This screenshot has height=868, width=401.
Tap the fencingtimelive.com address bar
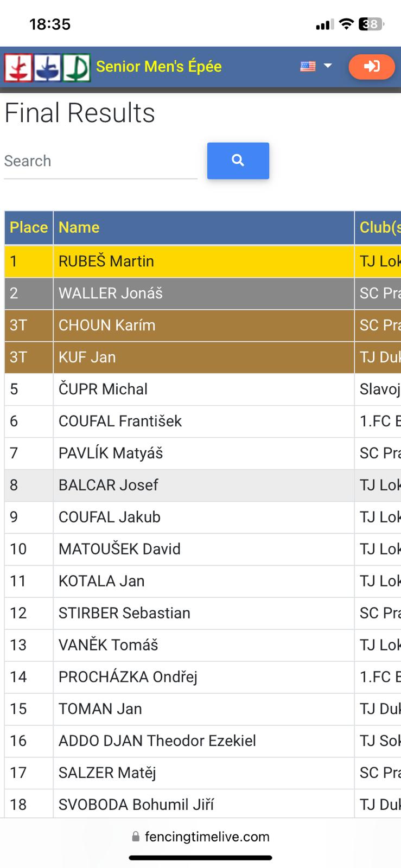(x=201, y=837)
